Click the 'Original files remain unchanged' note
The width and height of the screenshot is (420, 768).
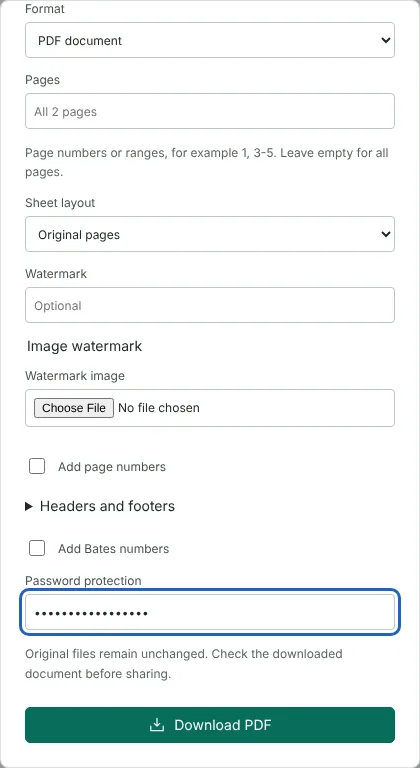(184, 664)
